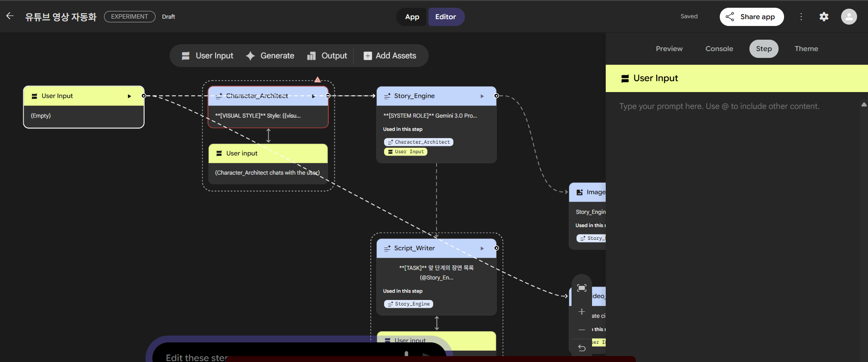Click the double arrow below Script_Writer
This screenshot has height=362, width=868.
437,323
